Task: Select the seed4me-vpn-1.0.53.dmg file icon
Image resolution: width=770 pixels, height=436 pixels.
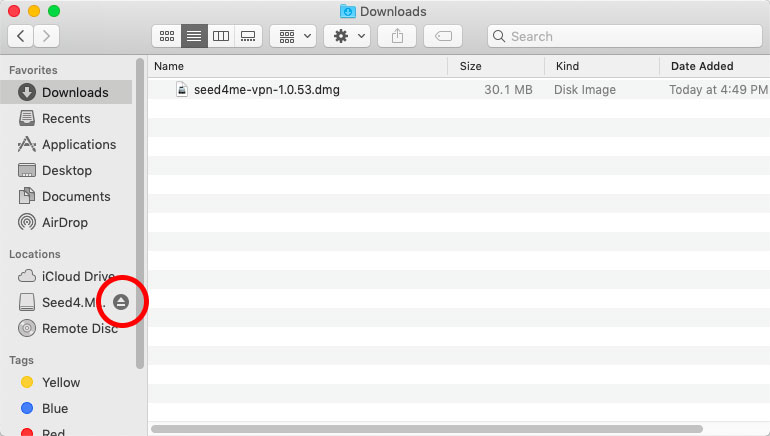Action: (182, 90)
